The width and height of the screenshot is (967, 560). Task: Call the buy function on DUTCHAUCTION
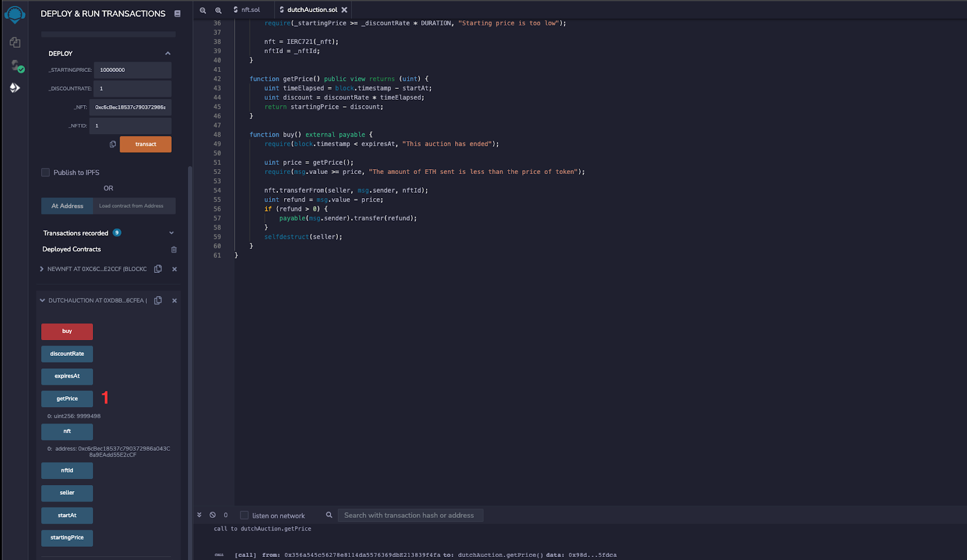[x=66, y=331]
